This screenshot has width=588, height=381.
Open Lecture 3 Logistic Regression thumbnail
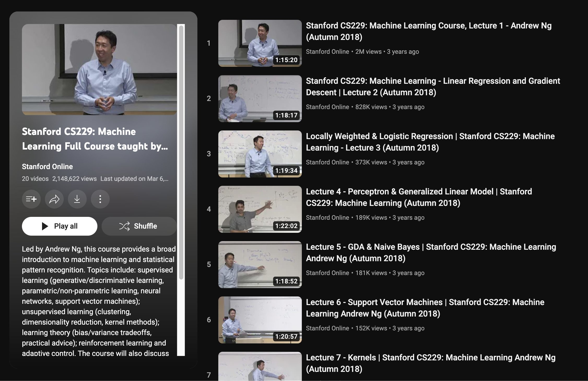pos(260,154)
